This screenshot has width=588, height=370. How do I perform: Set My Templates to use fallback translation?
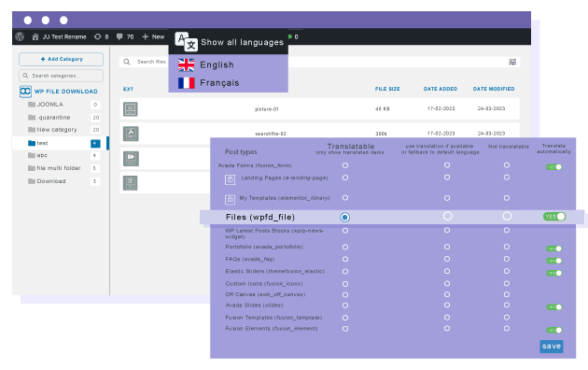click(x=447, y=198)
